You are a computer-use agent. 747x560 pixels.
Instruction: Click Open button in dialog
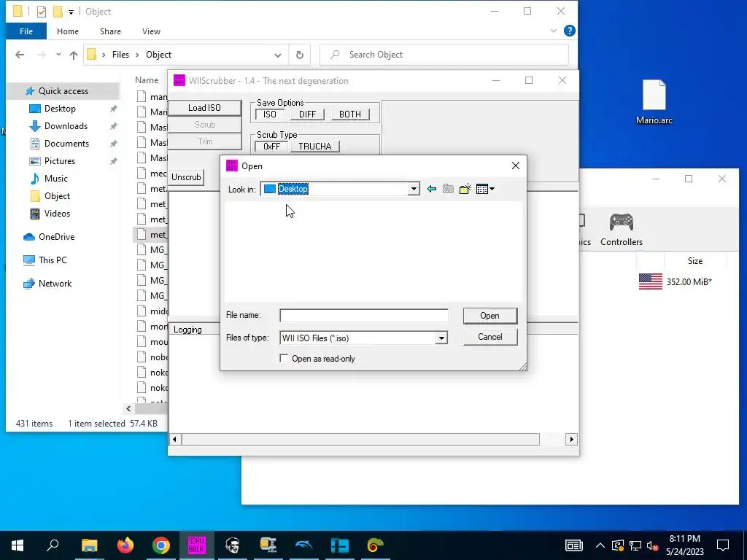[x=489, y=316]
